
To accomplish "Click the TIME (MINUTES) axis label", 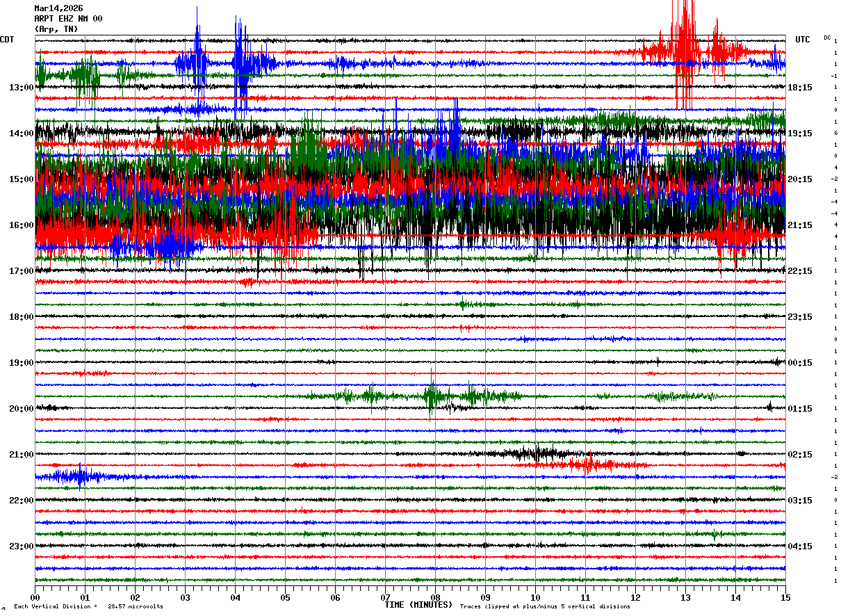I will pyautogui.click(x=418, y=605).
